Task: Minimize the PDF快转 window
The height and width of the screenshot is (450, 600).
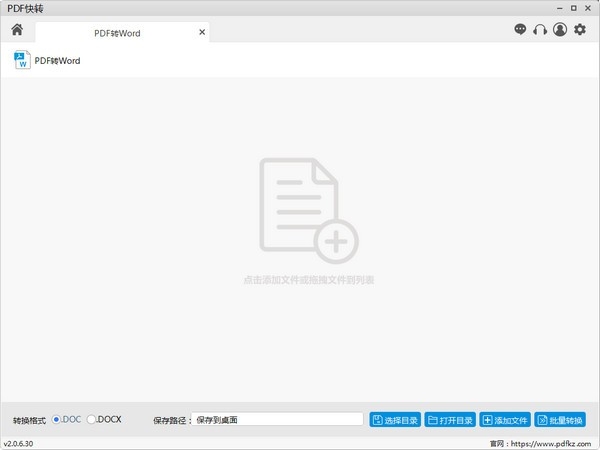Action: [560, 8]
